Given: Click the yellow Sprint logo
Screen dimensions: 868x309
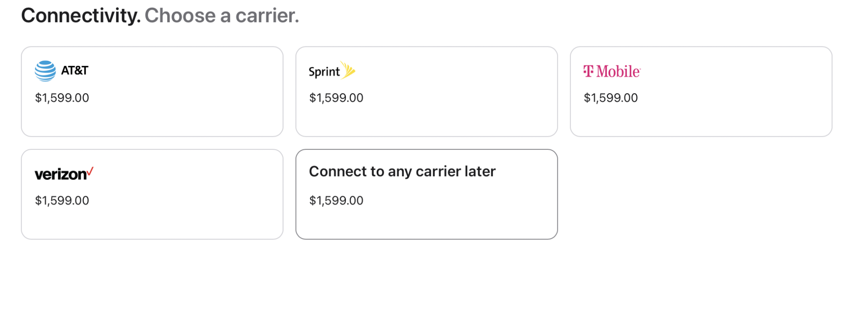Looking at the screenshot, I should click(348, 70).
